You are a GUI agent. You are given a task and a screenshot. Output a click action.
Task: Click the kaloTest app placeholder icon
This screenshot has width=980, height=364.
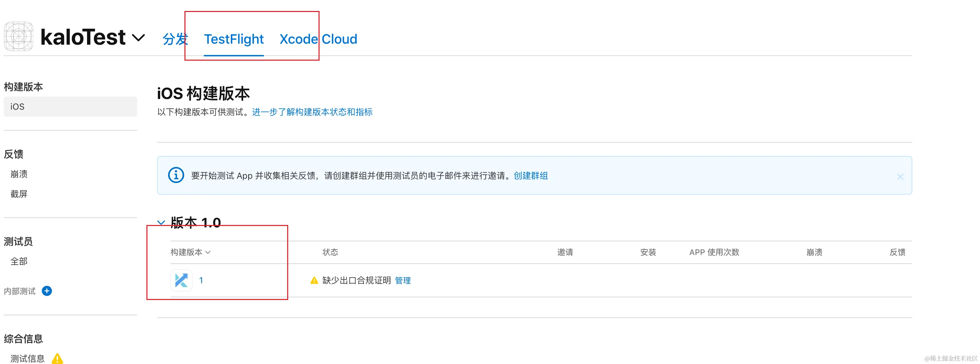[x=18, y=37]
